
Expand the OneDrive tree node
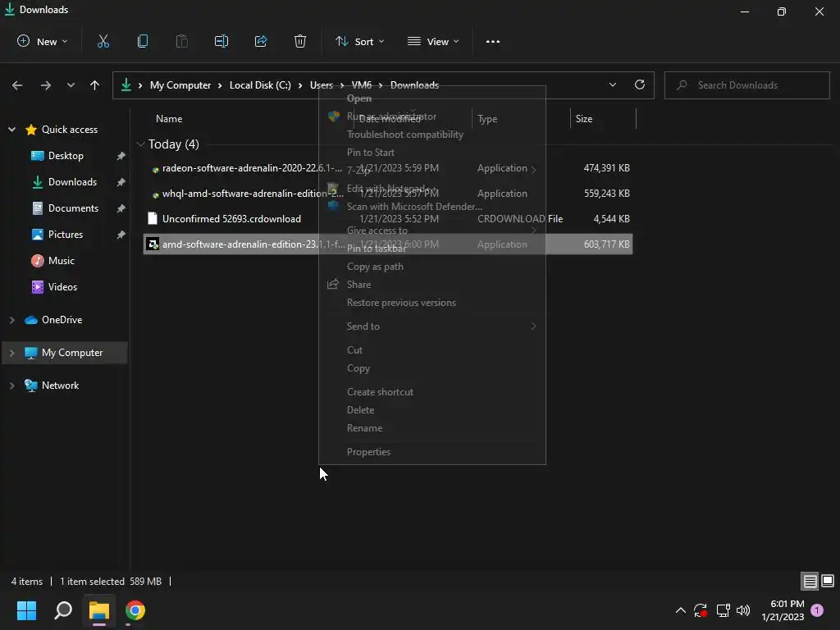[11, 320]
